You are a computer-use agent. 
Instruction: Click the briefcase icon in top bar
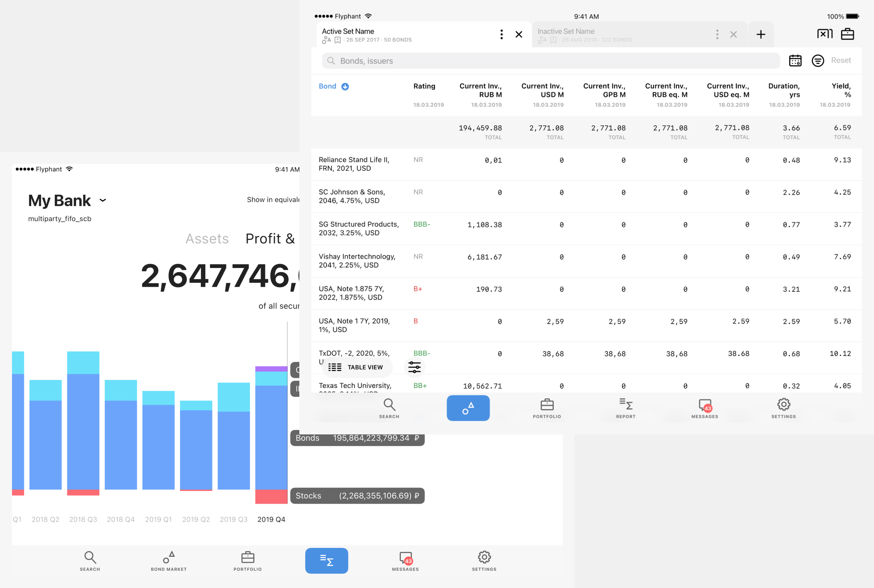847,34
